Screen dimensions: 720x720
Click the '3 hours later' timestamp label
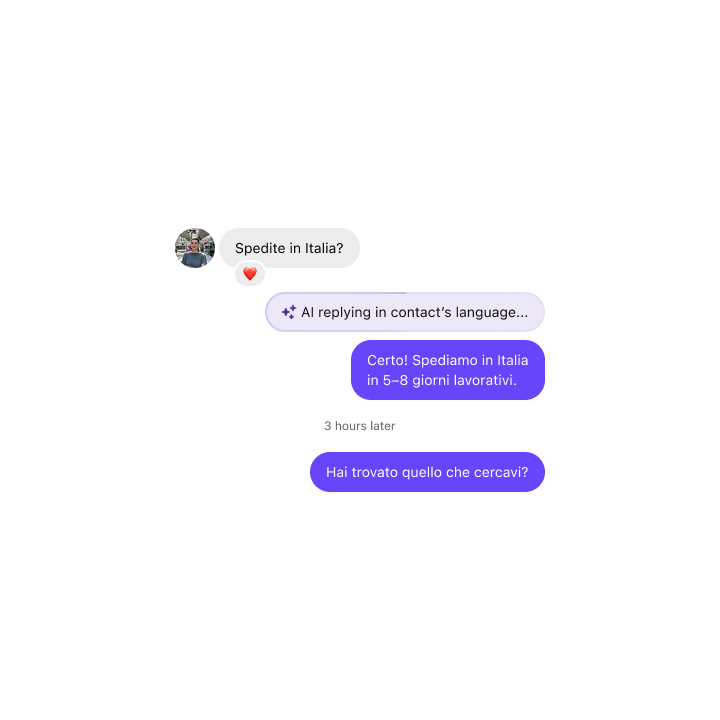pyautogui.click(x=360, y=426)
